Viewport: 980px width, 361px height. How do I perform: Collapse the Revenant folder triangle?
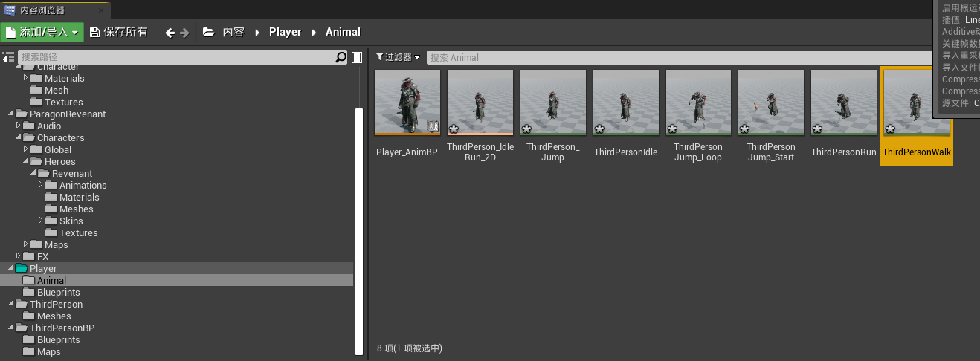pyautogui.click(x=33, y=174)
